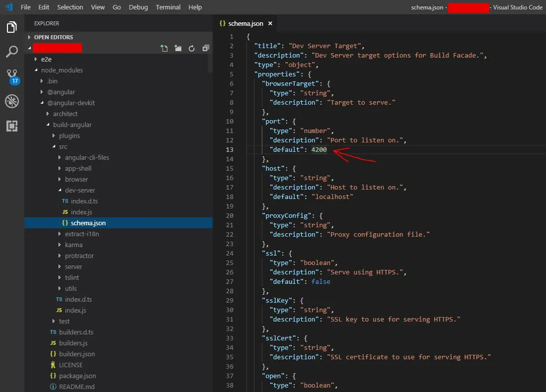Open the Help menu
The width and height of the screenshot is (546, 392).
pyautogui.click(x=195, y=7)
